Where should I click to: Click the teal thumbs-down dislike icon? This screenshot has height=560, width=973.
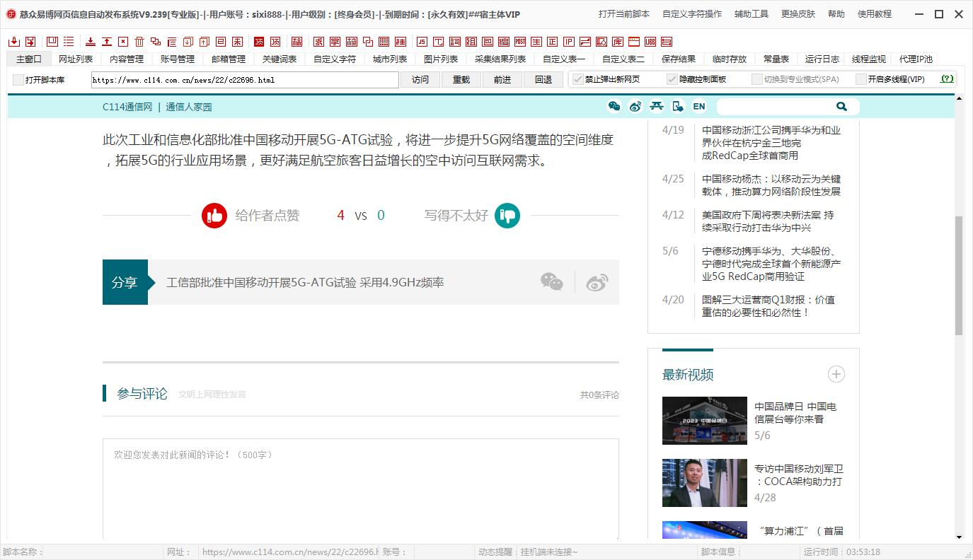pyautogui.click(x=507, y=215)
